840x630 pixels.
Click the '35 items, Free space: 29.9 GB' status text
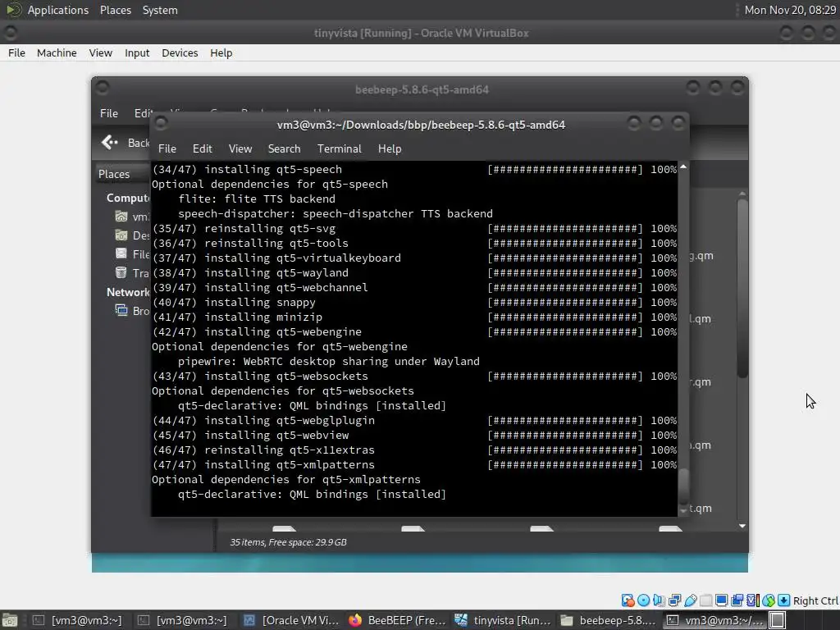pos(288,542)
